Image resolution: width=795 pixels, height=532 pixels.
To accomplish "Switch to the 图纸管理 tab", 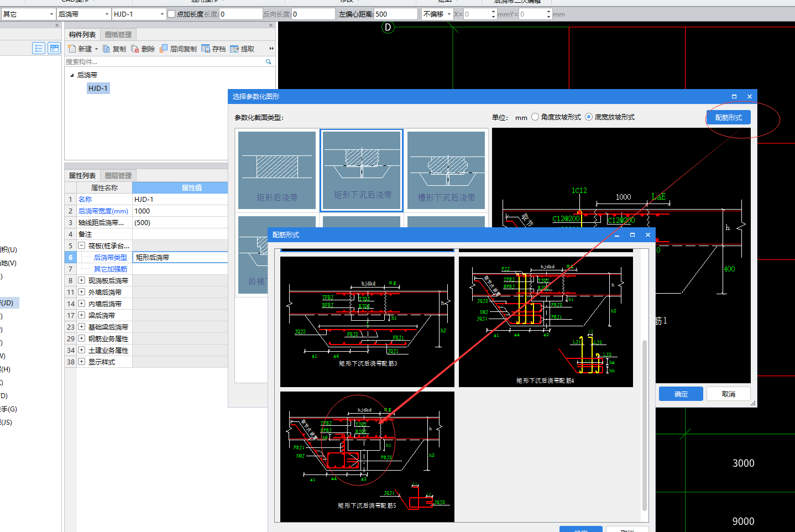I will pos(118,34).
